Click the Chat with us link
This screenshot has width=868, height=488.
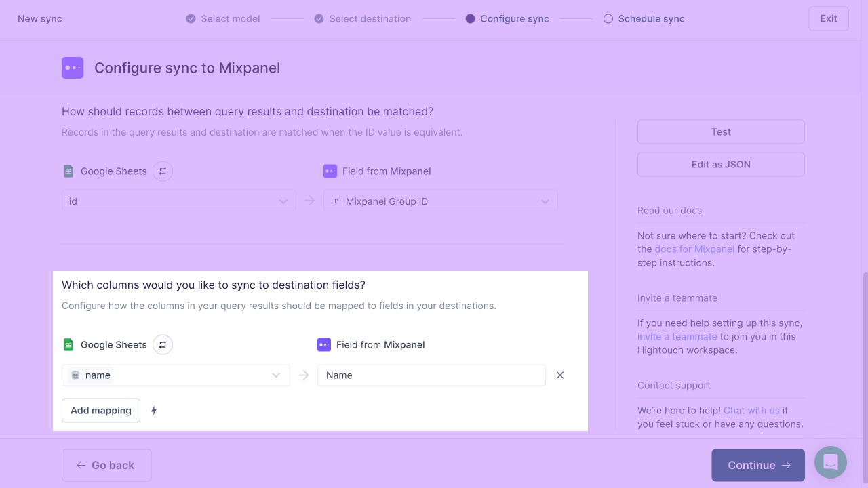point(751,410)
